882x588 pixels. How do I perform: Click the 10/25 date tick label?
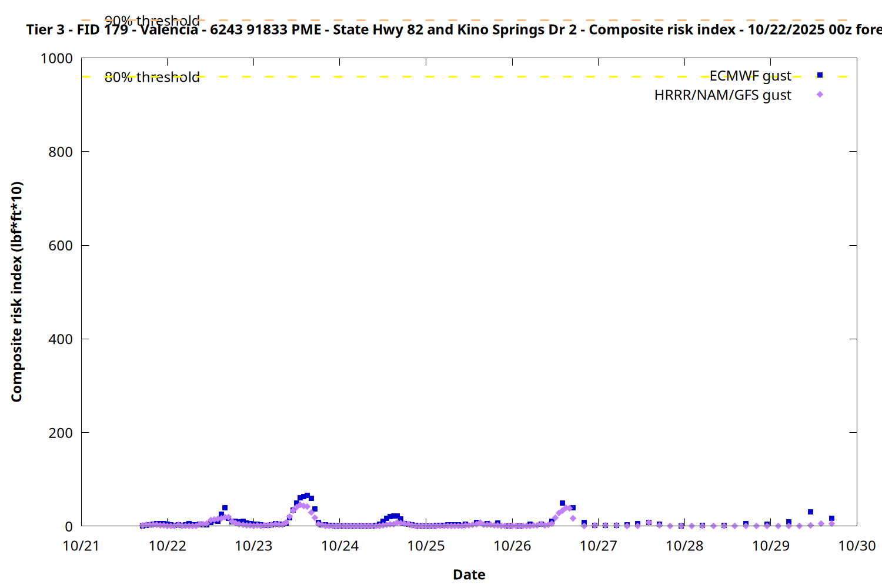426,546
